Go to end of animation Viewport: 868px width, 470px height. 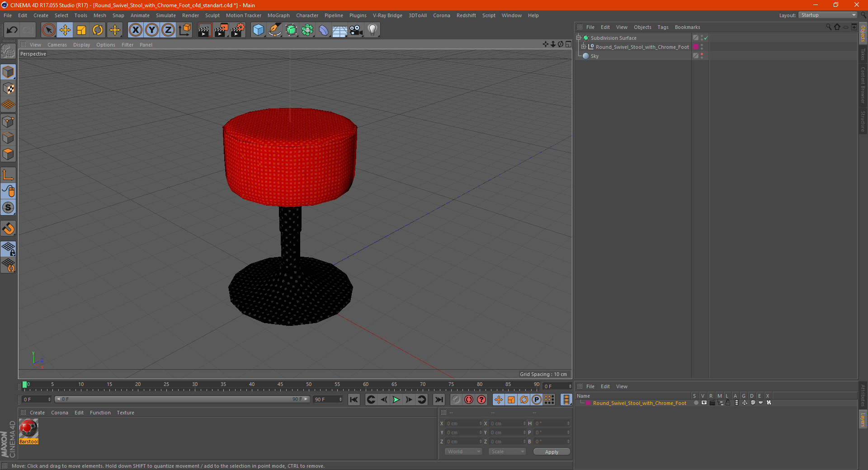(439, 399)
